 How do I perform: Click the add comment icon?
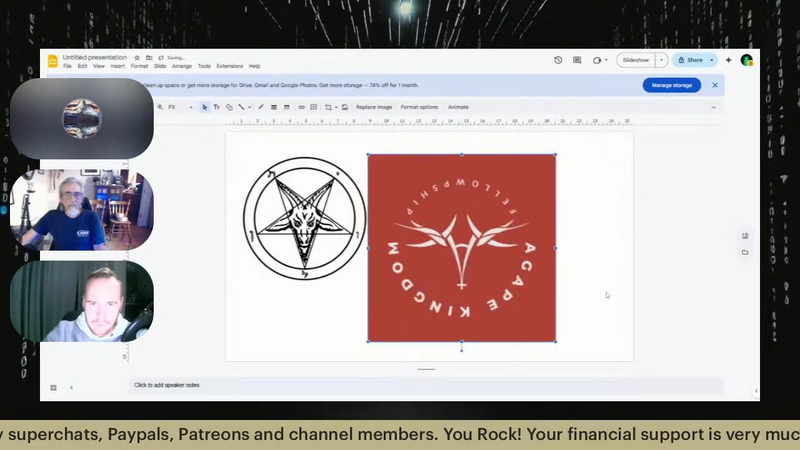[314, 107]
